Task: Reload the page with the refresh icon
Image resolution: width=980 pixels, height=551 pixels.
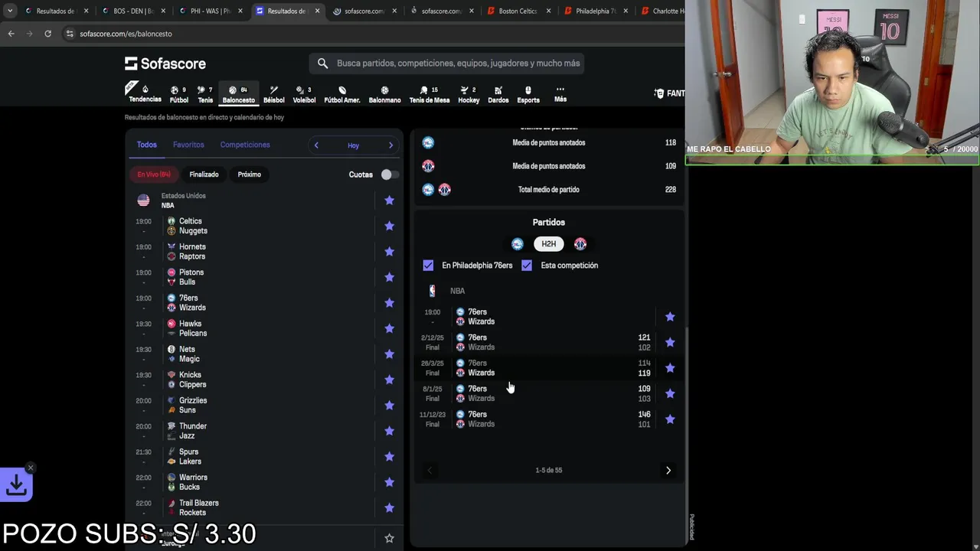Action: click(x=47, y=34)
